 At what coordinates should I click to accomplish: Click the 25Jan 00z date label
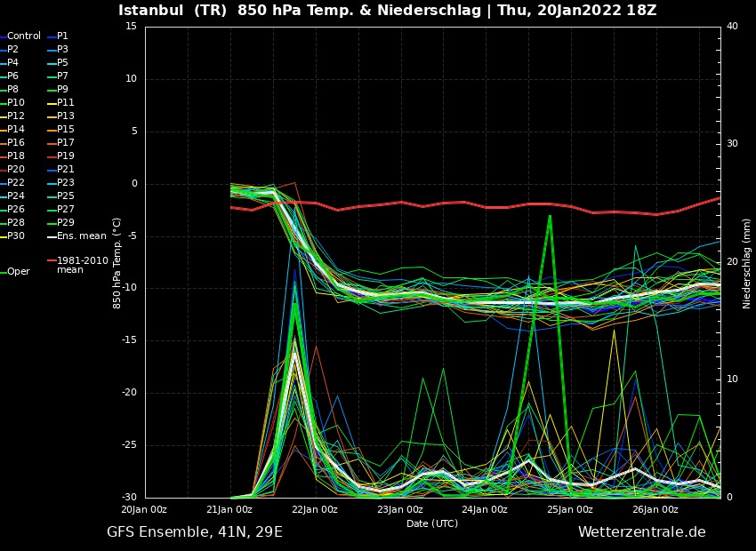tap(570, 510)
